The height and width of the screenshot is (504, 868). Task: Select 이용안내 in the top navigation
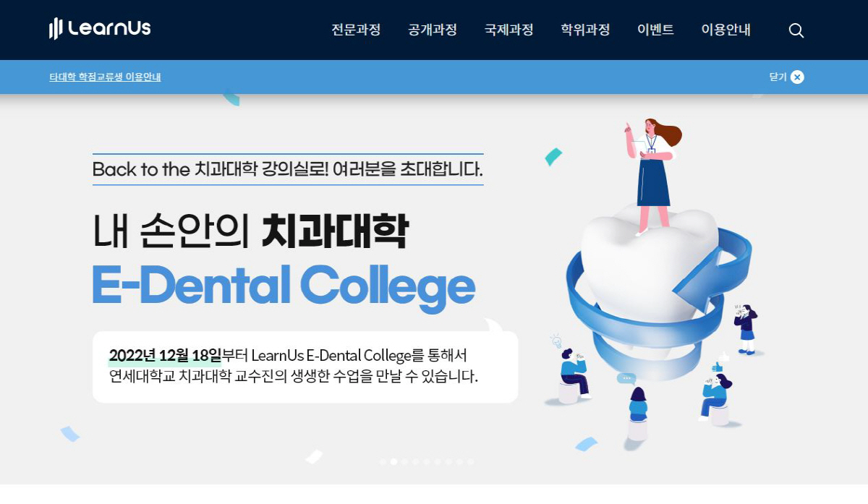(x=726, y=30)
